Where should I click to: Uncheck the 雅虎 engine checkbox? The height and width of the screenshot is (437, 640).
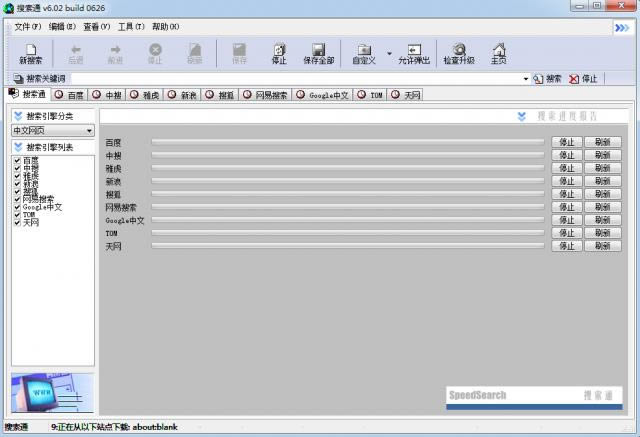click(17, 176)
